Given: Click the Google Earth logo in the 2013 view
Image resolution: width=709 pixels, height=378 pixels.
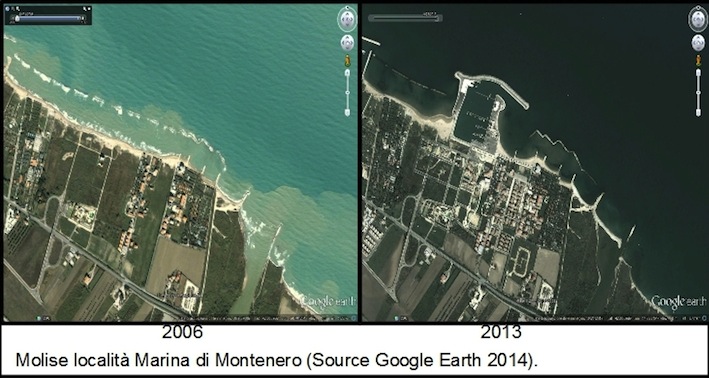Looking at the screenshot, I should (678, 302).
